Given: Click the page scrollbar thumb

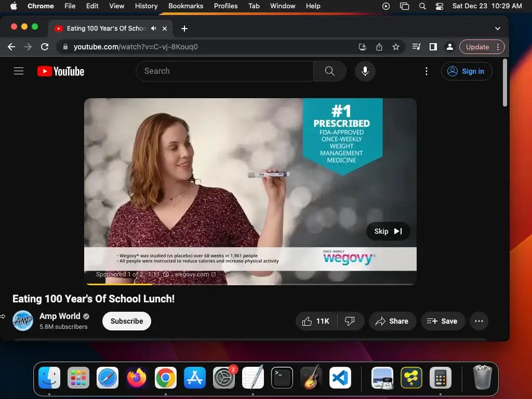Looking at the screenshot, I should click(505, 83).
